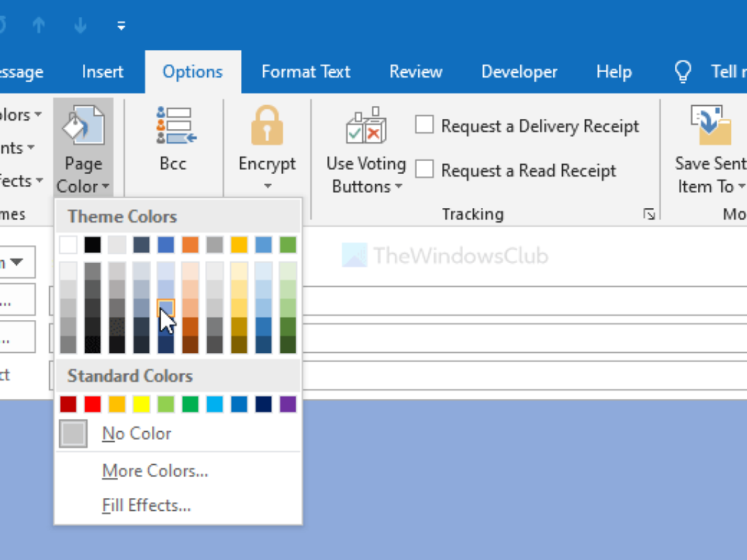Pick orange theme color swatch
The image size is (747, 560).
pyautogui.click(x=190, y=245)
